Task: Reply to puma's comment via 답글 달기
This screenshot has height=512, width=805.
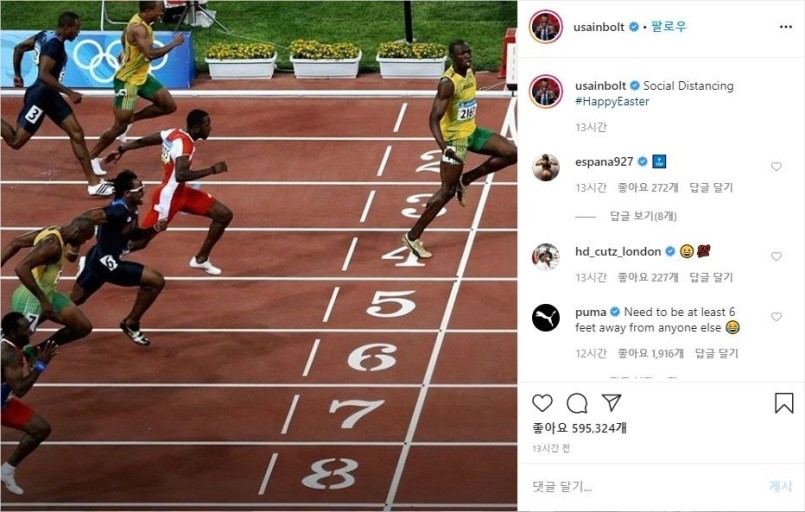Action: click(717, 353)
